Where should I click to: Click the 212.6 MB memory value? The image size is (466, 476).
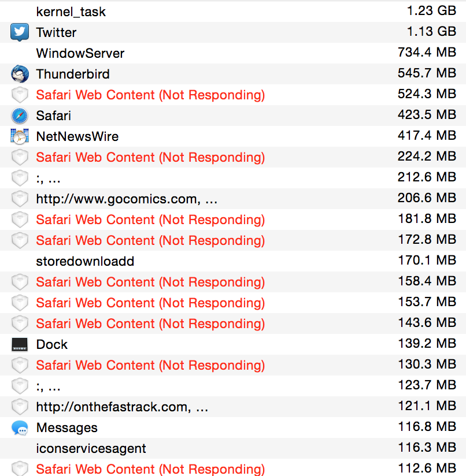pyautogui.click(x=427, y=177)
